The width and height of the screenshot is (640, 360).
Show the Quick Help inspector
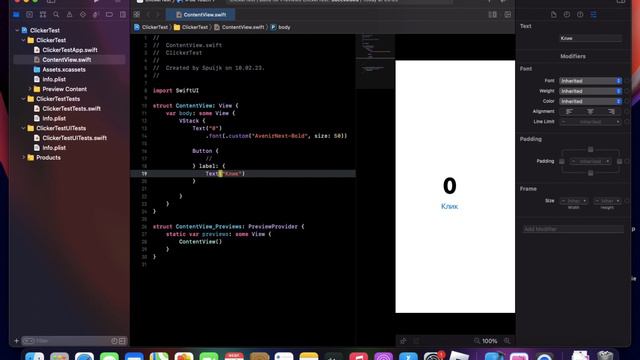tap(580, 15)
